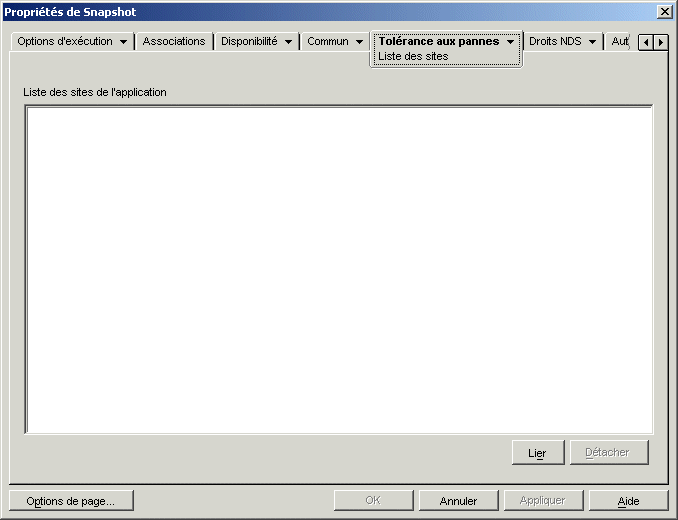The width and height of the screenshot is (678, 520).
Task: Click the Appliquer button
Action: pyautogui.click(x=544, y=501)
